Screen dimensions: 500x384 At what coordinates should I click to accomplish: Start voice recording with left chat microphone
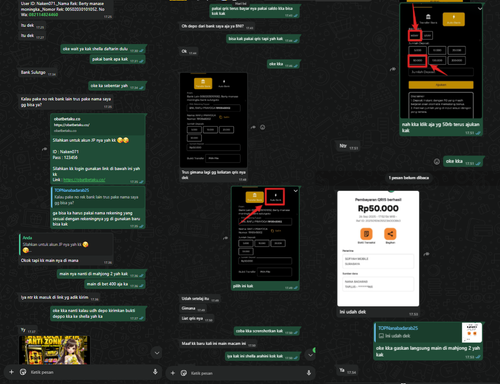[x=155, y=372]
